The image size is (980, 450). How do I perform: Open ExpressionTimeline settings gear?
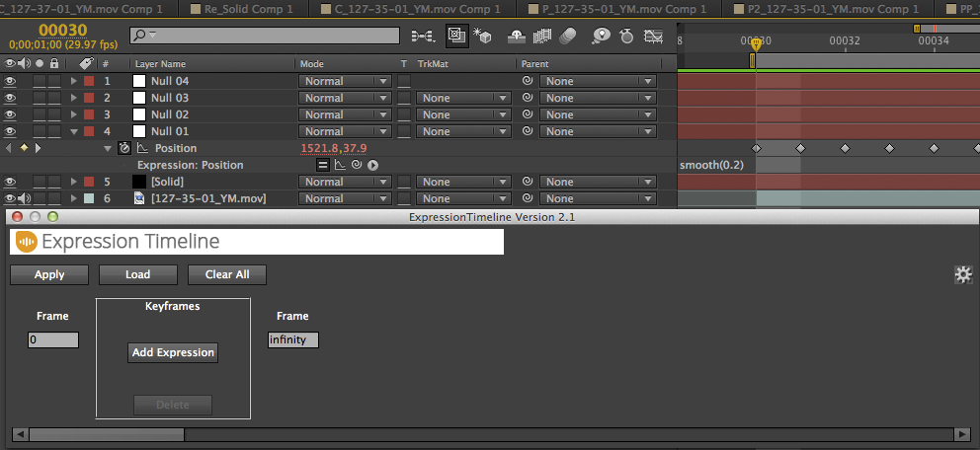pyautogui.click(x=963, y=274)
